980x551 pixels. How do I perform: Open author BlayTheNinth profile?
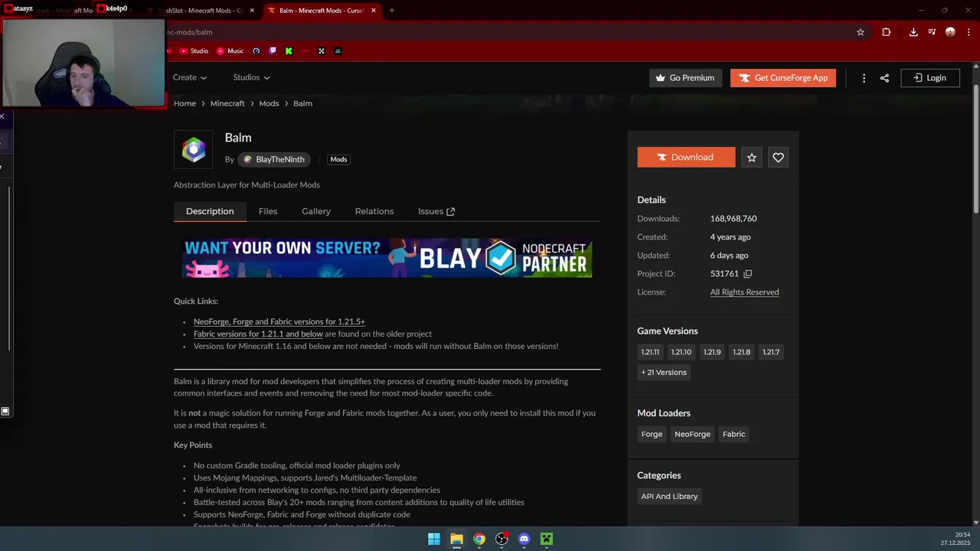point(274,159)
